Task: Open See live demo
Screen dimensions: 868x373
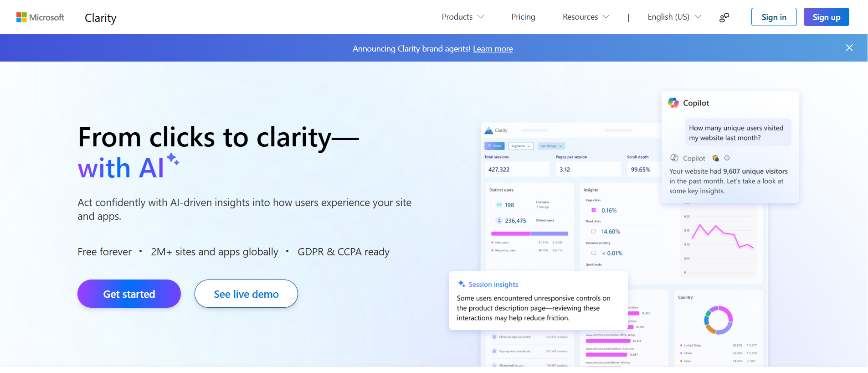Action: point(246,294)
